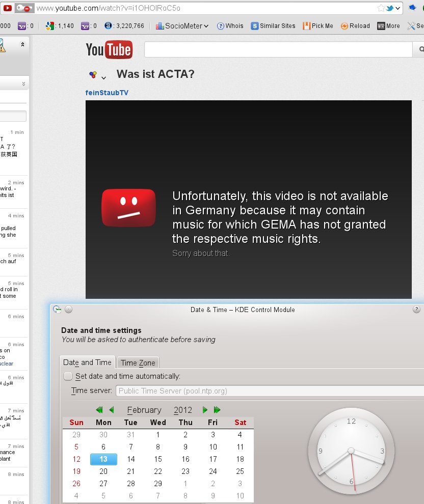Select February 13 in the calendar
The width and height of the screenshot is (424, 504).
pyautogui.click(x=103, y=459)
